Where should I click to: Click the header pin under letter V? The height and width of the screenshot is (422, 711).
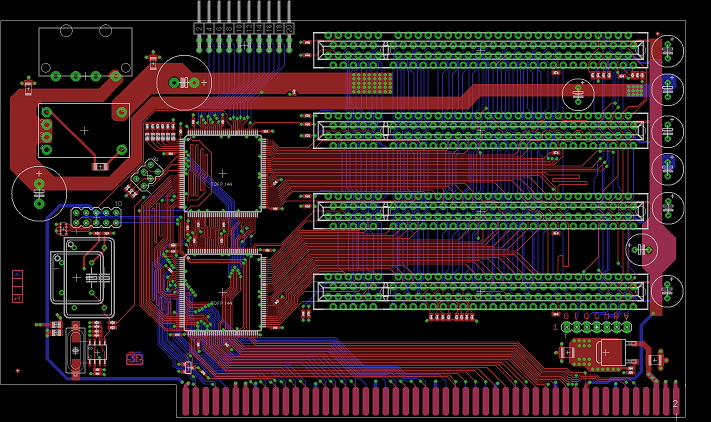pos(626,326)
